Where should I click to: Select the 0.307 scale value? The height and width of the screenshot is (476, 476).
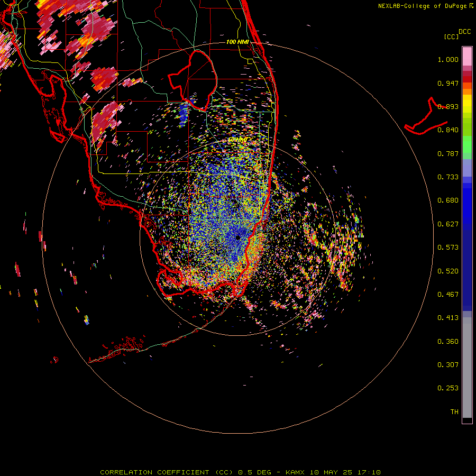pos(448,365)
